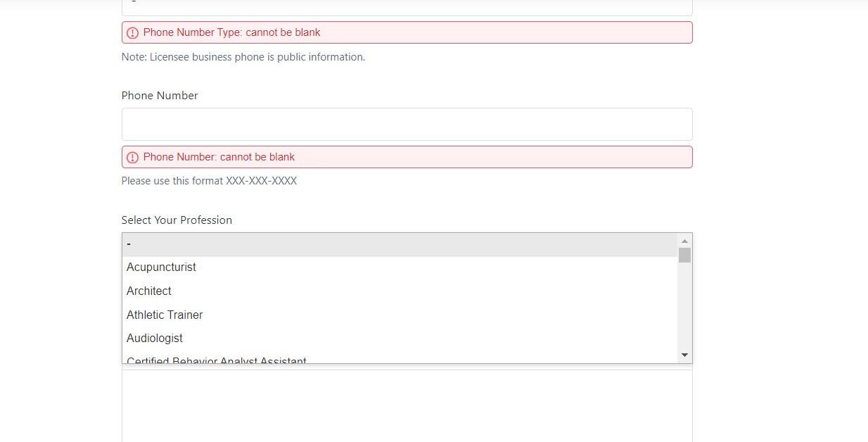
Task: Click the profession list scrollbar thumb
Action: coord(684,255)
